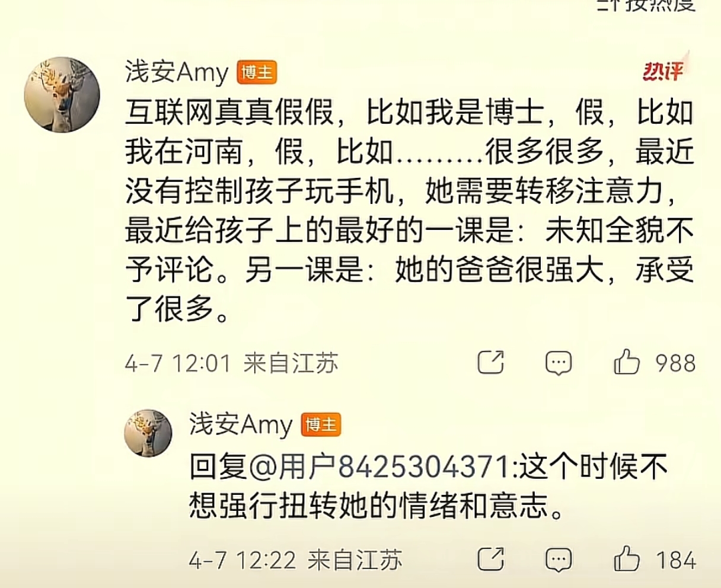Open reply box on the main comment

[x=558, y=362]
